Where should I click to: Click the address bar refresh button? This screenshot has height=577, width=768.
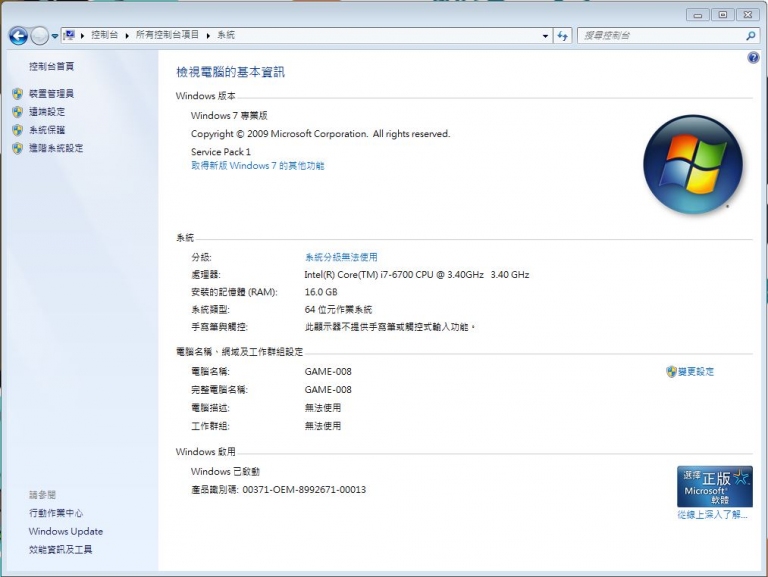click(x=562, y=36)
